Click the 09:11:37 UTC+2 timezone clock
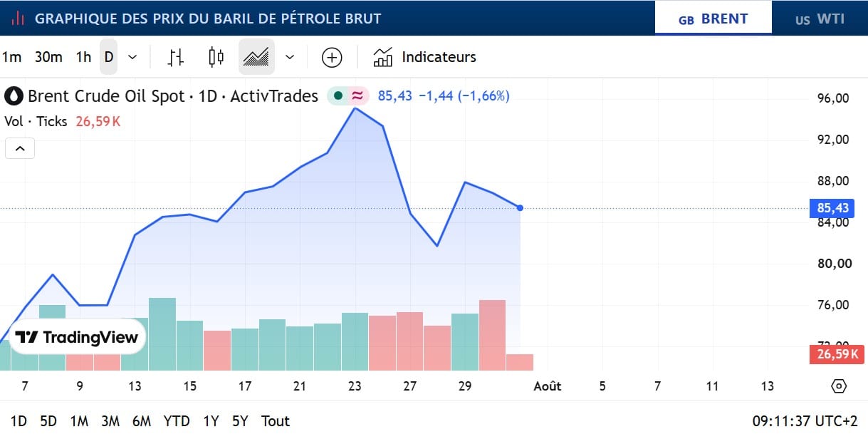The width and height of the screenshot is (868, 439). click(805, 421)
